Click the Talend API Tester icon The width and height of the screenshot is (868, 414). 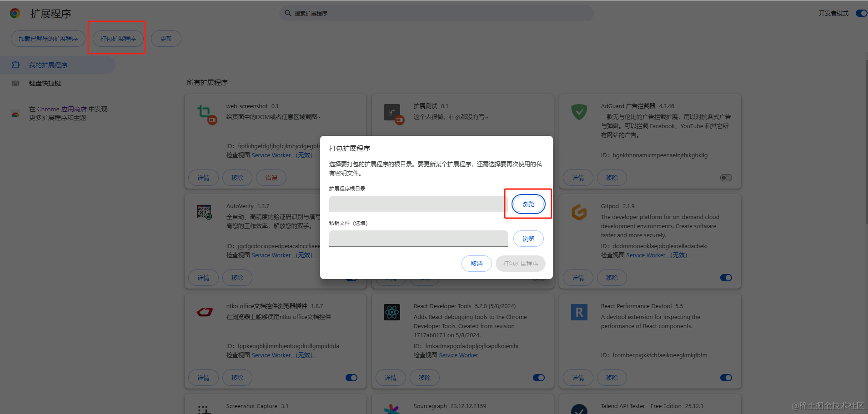tap(579, 409)
